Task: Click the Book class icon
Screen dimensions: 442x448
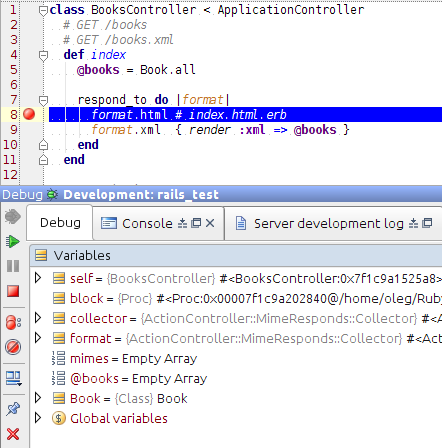Action: 59,398
